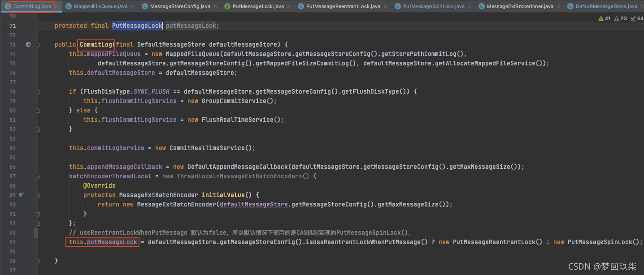The height and width of the screenshot is (275, 644).
Task: Click the interface icon on PutMessageLock.java tab
Action: pos(227,6)
